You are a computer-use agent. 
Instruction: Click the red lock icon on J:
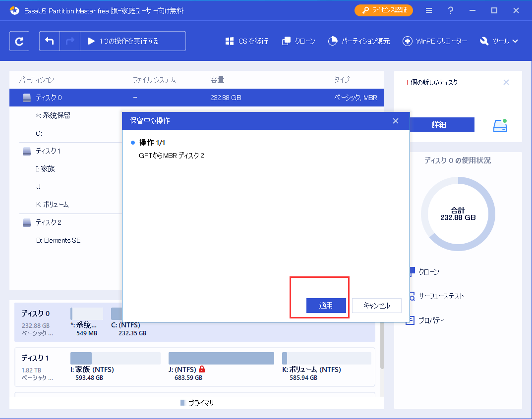[x=202, y=369]
